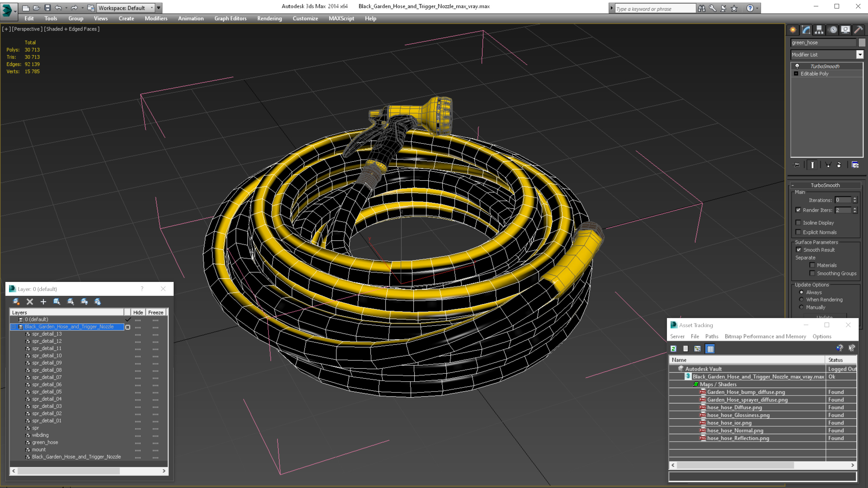Click the New Scene toolbar icon

tap(26, 8)
